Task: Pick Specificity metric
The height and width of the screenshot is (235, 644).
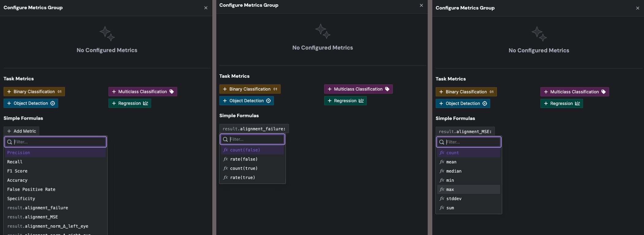Action: 55,199
